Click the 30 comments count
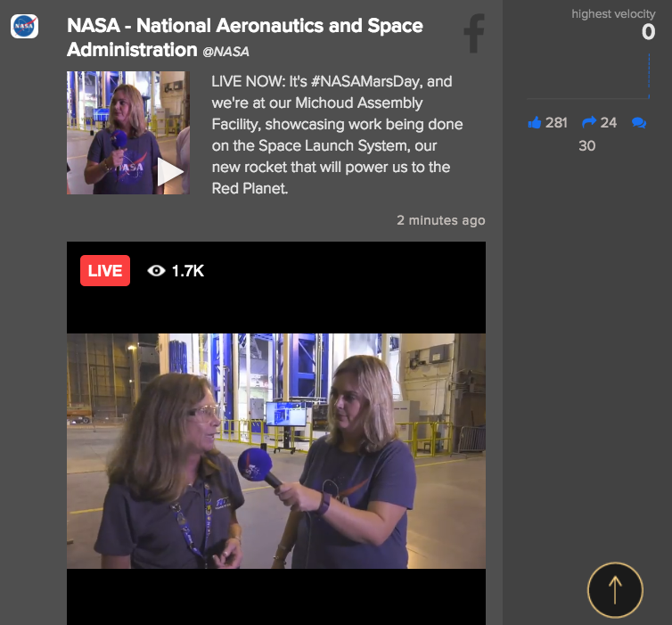 (586, 145)
